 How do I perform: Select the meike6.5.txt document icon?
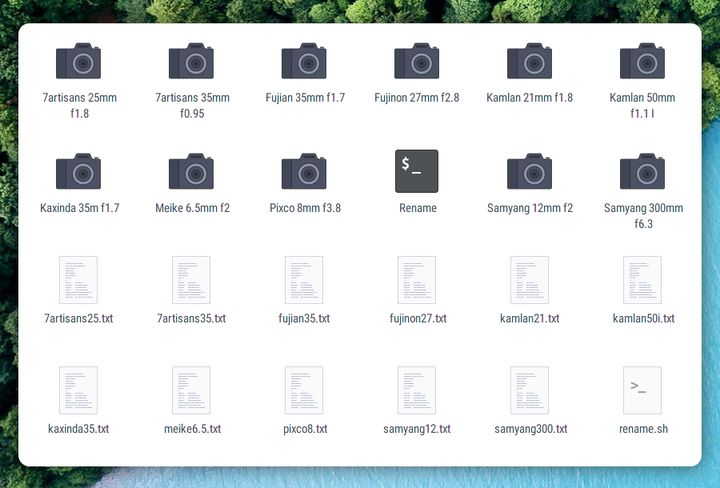(191, 390)
